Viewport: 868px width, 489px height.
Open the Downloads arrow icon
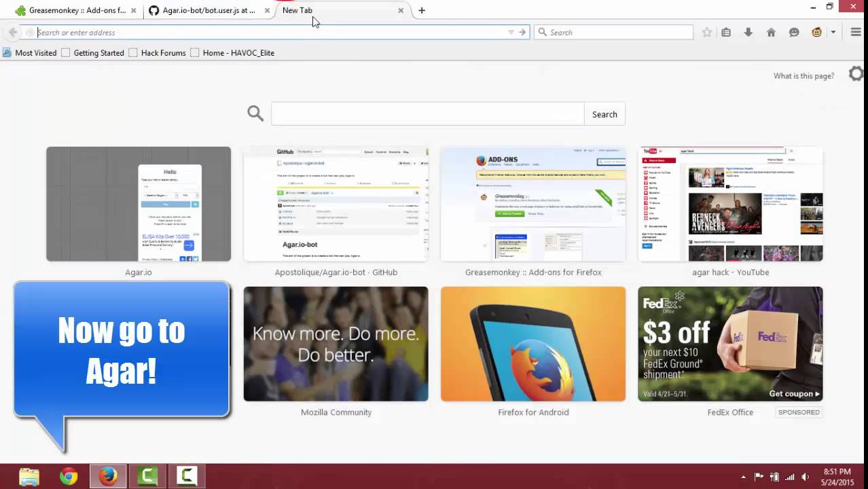[748, 32]
